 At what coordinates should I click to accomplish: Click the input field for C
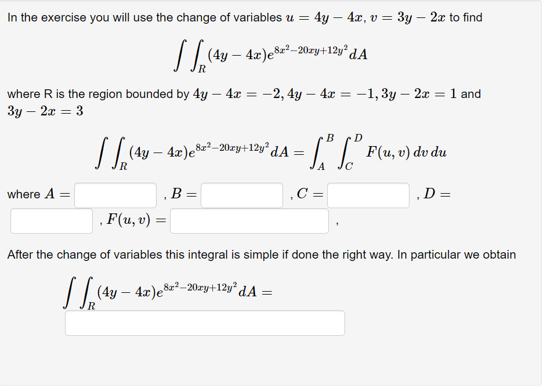point(368,195)
